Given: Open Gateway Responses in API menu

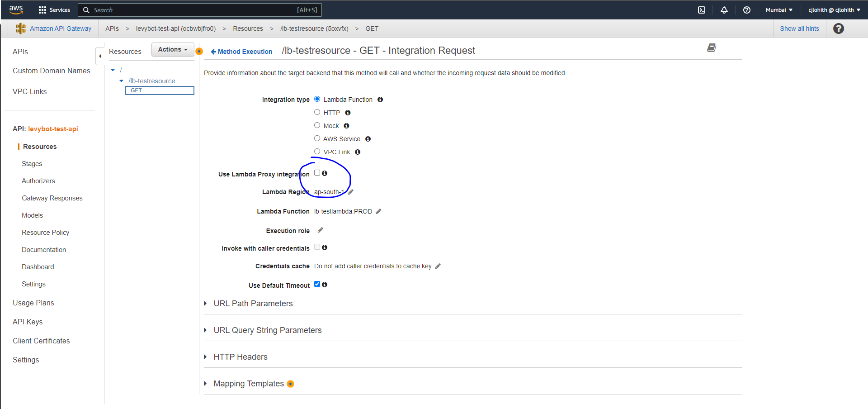Looking at the screenshot, I should pos(52,198).
